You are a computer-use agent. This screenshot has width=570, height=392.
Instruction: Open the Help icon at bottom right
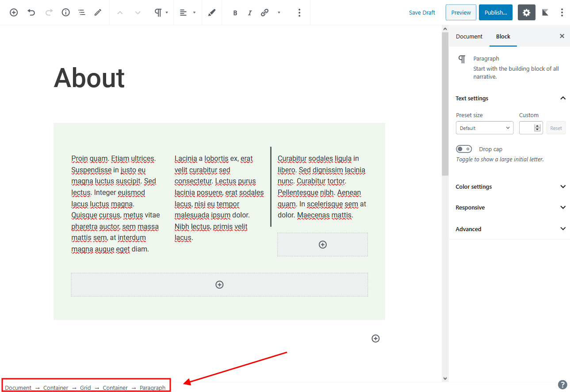click(x=562, y=384)
